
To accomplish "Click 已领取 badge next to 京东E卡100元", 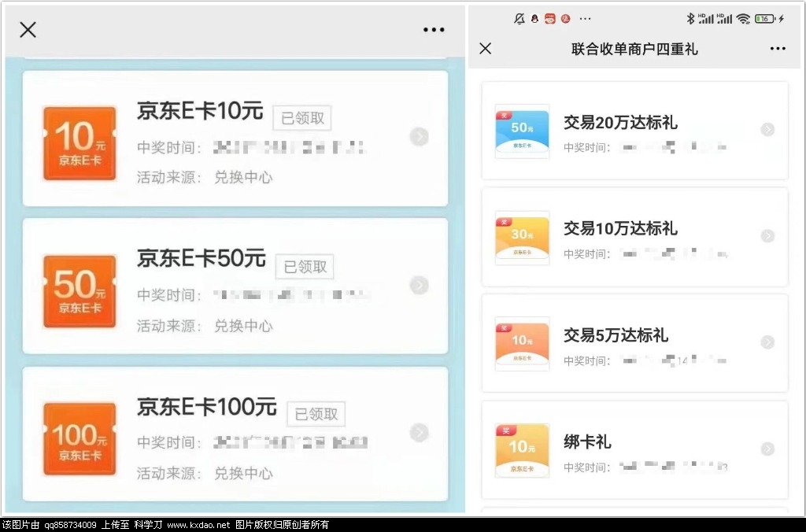I will click(x=316, y=414).
